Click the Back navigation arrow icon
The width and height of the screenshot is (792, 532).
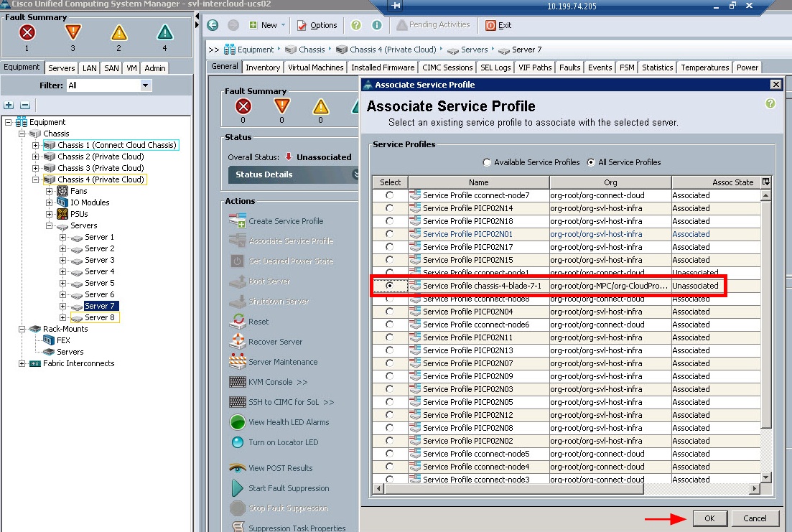pos(213,24)
